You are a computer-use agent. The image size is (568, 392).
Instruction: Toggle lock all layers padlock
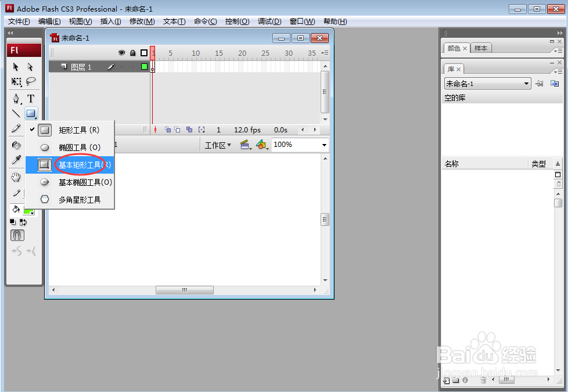tap(132, 53)
